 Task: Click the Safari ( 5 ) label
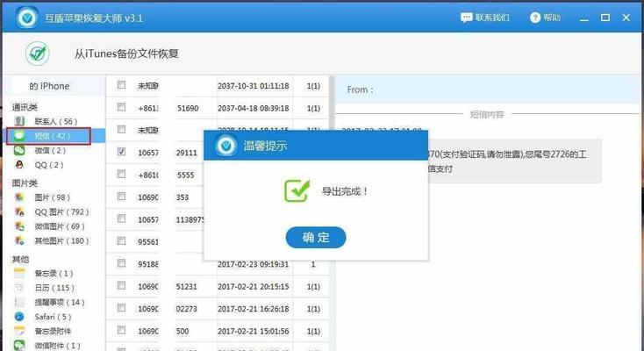(x=53, y=317)
